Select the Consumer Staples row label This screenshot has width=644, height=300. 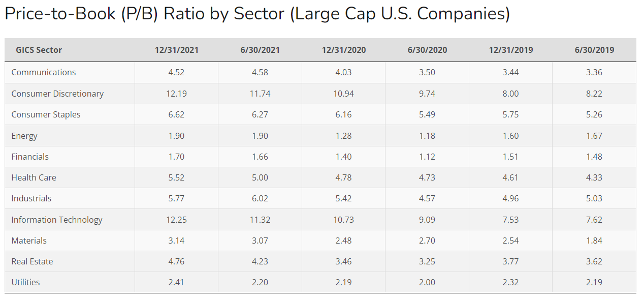tap(46, 114)
